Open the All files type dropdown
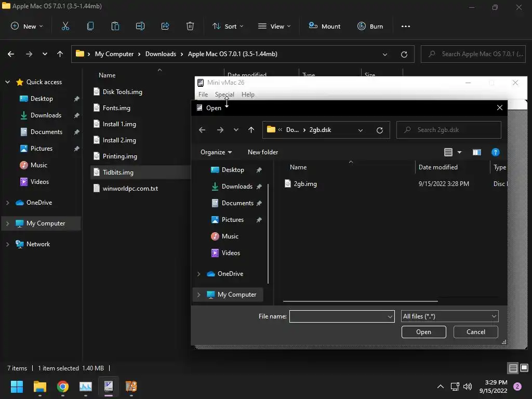 click(x=449, y=316)
